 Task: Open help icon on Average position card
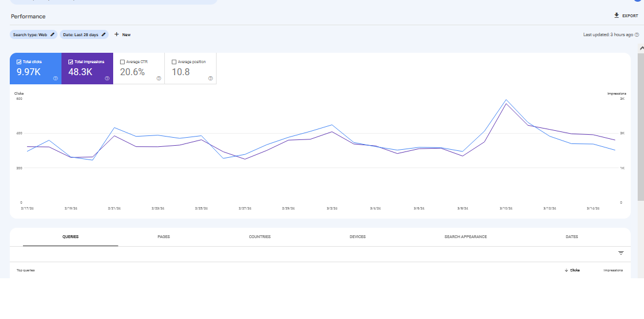tap(210, 78)
